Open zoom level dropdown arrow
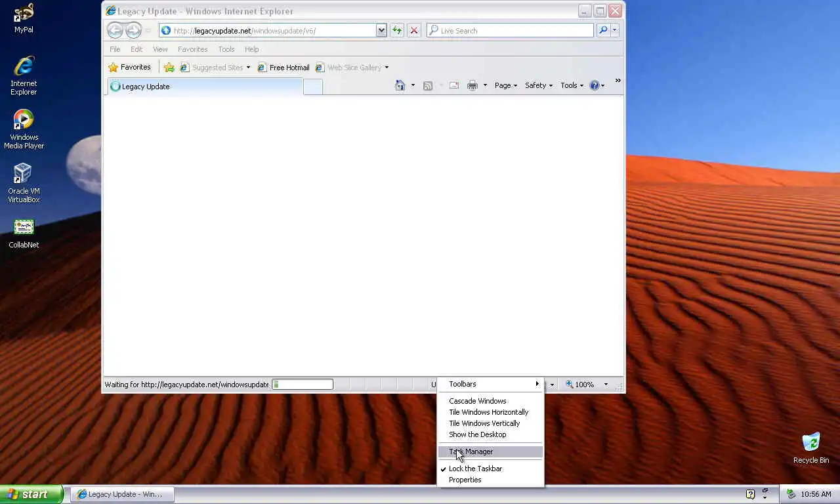Screen dimensions: 840x504 coord(606,385)
